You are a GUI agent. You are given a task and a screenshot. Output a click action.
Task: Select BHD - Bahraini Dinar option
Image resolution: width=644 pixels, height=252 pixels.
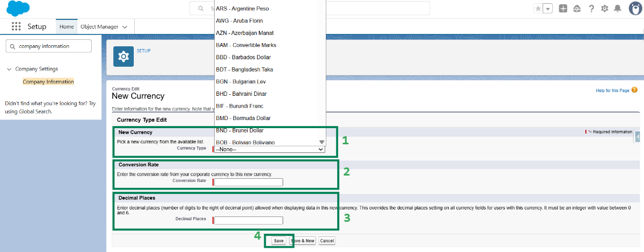[x=270, y=94]
